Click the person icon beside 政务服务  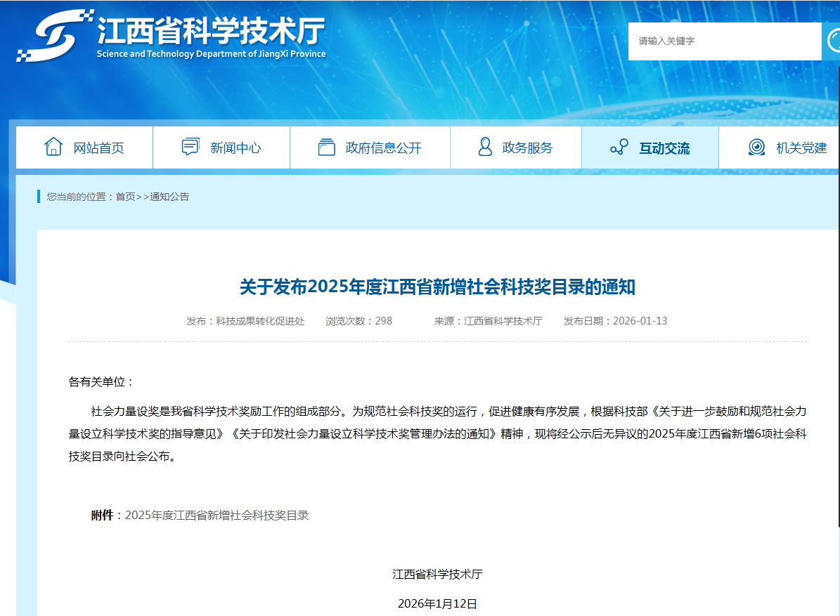pyautogui.click(x=485, y=148)
